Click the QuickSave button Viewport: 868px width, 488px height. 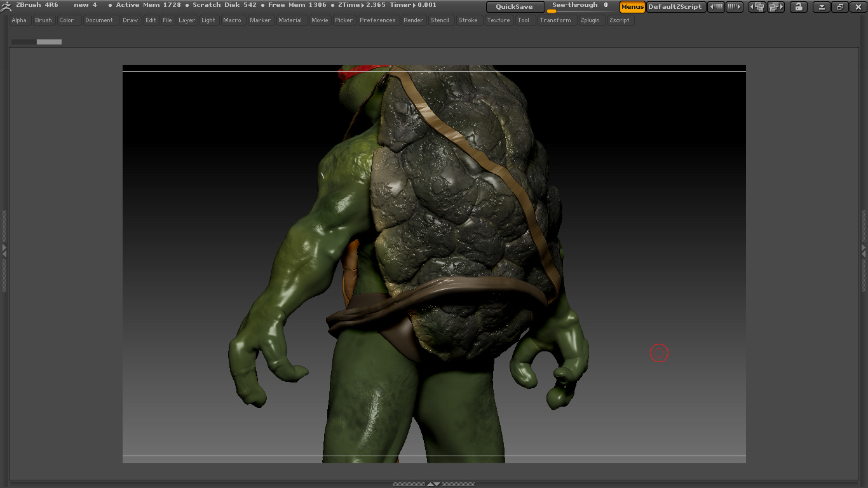[x=515, y=7]
